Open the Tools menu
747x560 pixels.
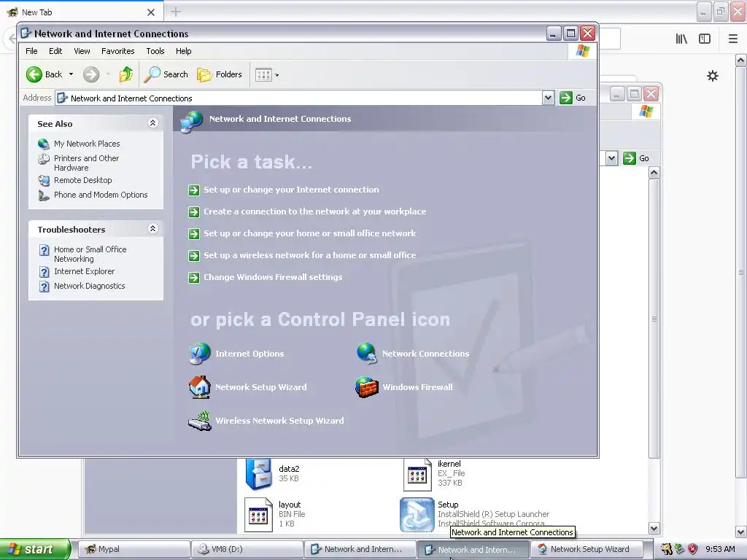tap(155, 51)
